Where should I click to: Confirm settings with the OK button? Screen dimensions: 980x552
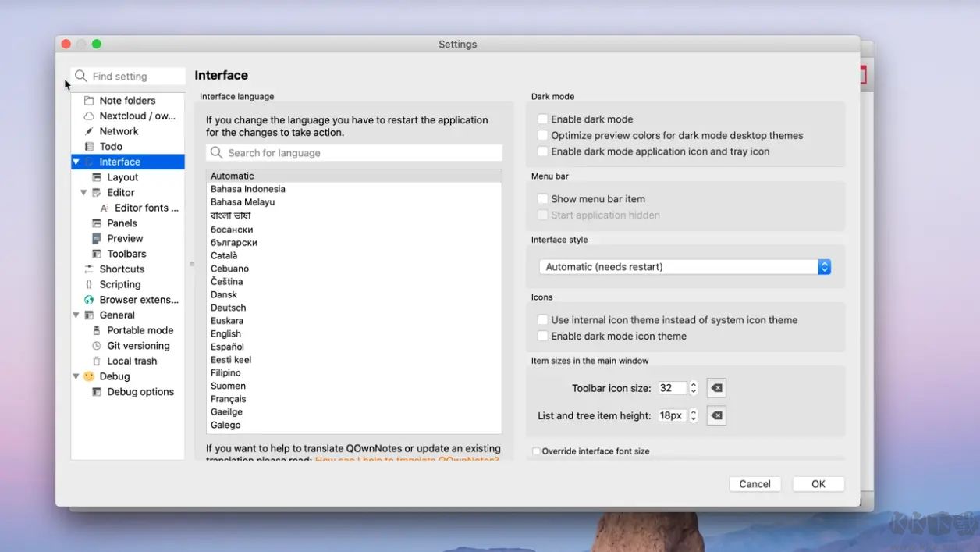(818, 484)
